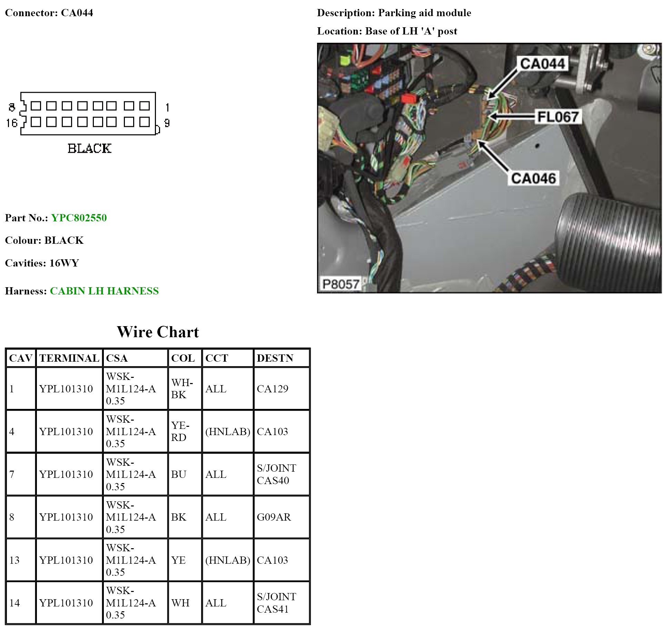Click the DESTN column header
Image resolution: width=672 pixels, height=633 pixels.
[x=275, y=358]
